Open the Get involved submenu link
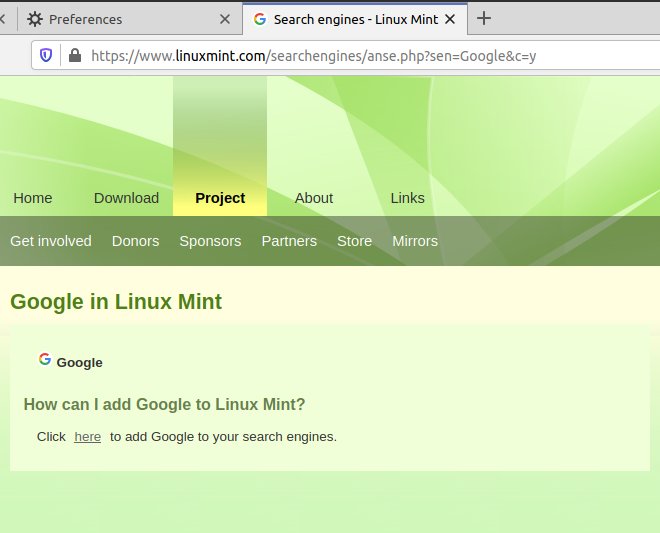 pyautogui.click(x=51, y=241)
